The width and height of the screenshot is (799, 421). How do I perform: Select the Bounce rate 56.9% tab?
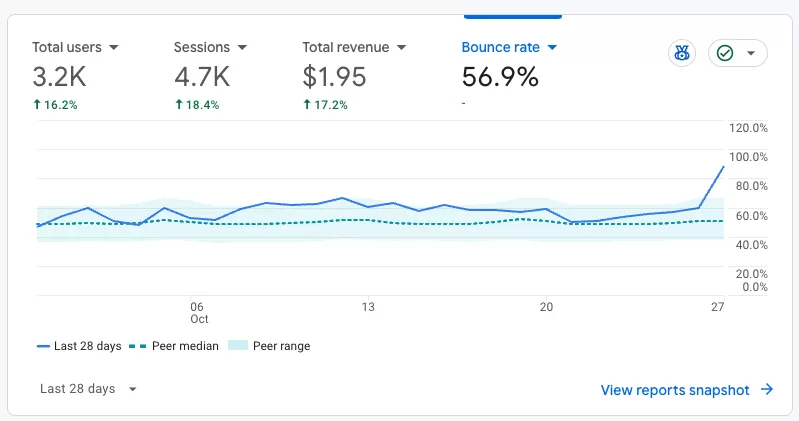pos(510,74)
